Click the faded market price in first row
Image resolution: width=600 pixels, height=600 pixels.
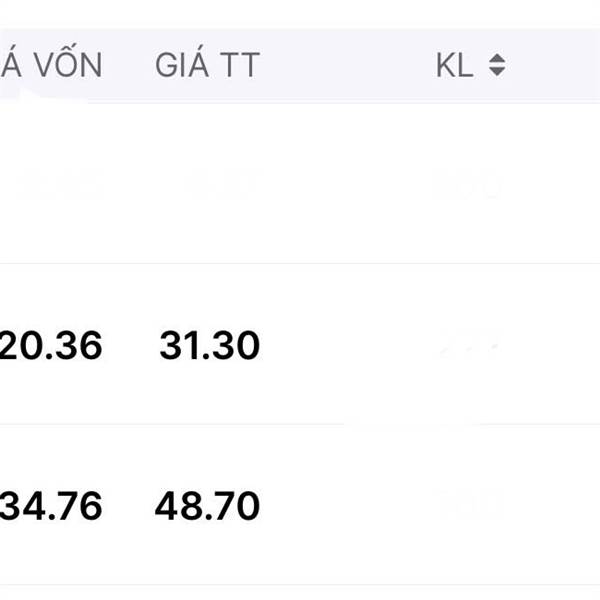coord(208,186)
